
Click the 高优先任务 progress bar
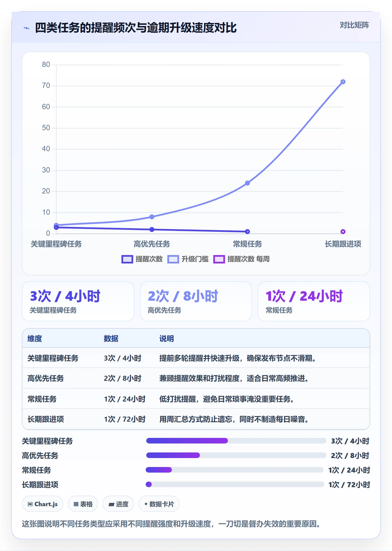pyautogui.click(x=236, y=455)
